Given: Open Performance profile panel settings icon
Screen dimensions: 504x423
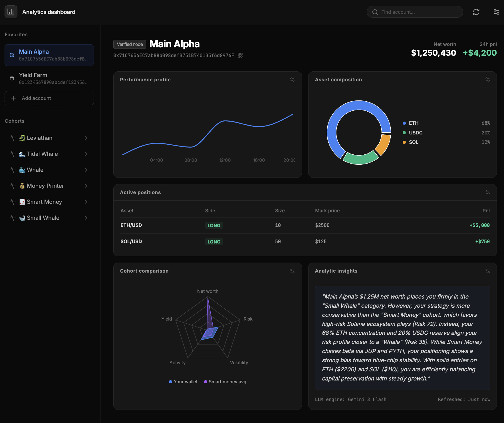Looking at the screenshot, I should tap(292, 80).
